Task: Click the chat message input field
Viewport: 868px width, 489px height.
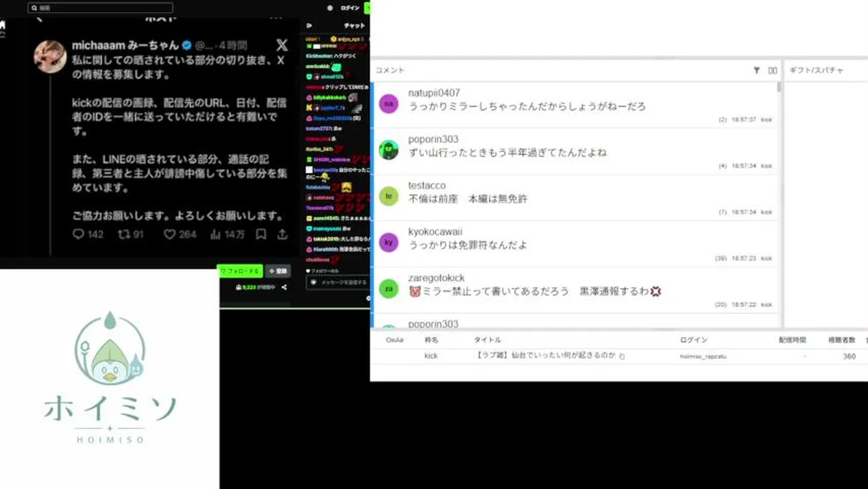Action: pos(338,282)
